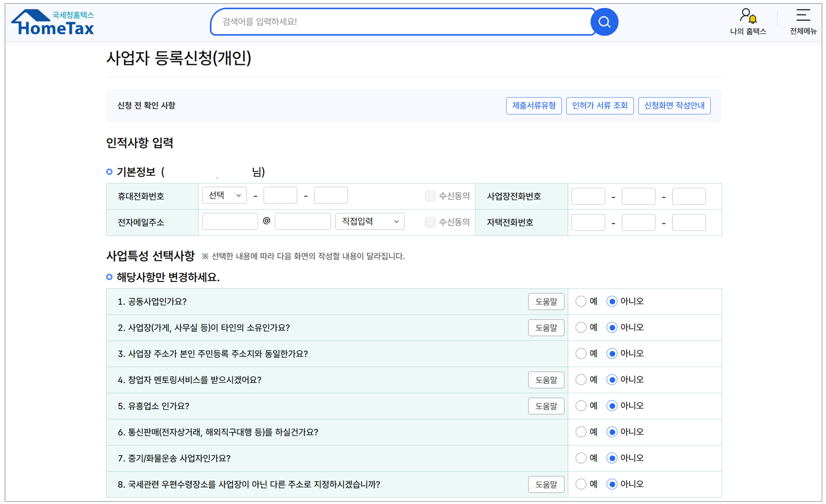Open the 선택 phone prefix dropdown

(224, 195)
